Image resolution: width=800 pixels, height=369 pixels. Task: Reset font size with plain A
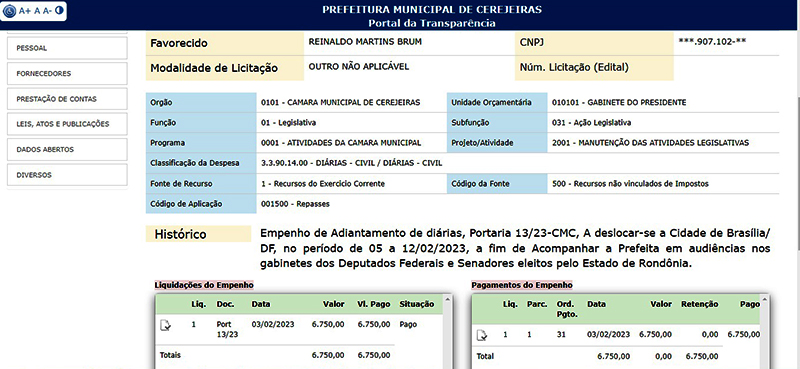[x=37, y=11]
